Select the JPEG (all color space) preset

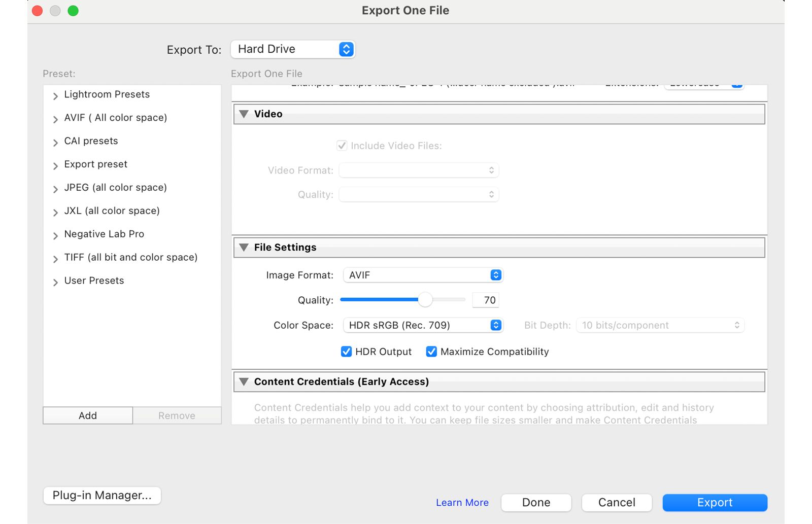click(x=115, y=188)
